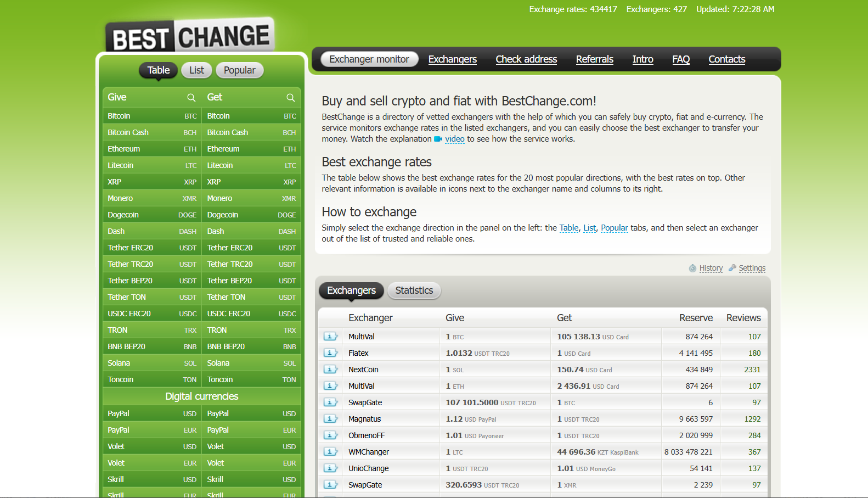Open the Settings link
The height and width of the screenshot is (498, 868).
[752, 268]
